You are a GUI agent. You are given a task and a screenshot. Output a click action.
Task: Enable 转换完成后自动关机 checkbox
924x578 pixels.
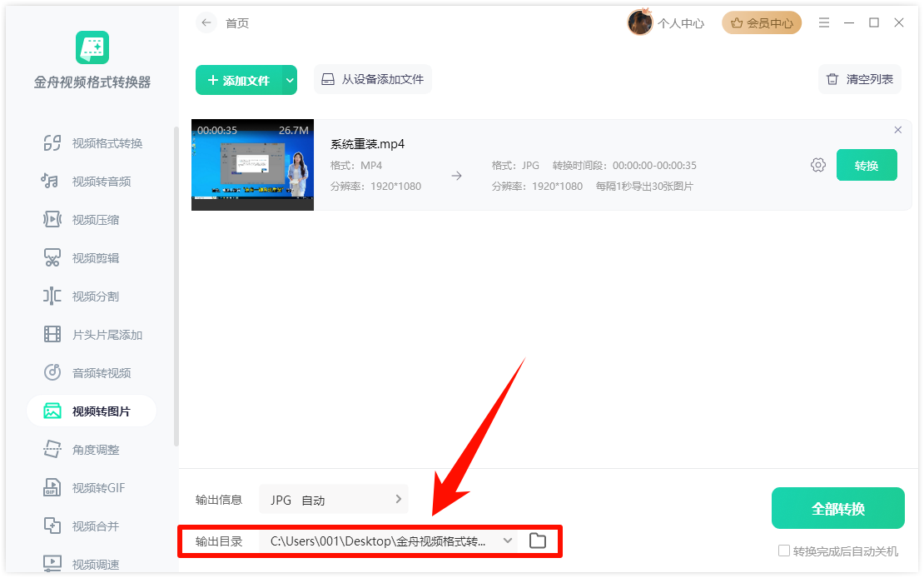(x=783, y=551)
